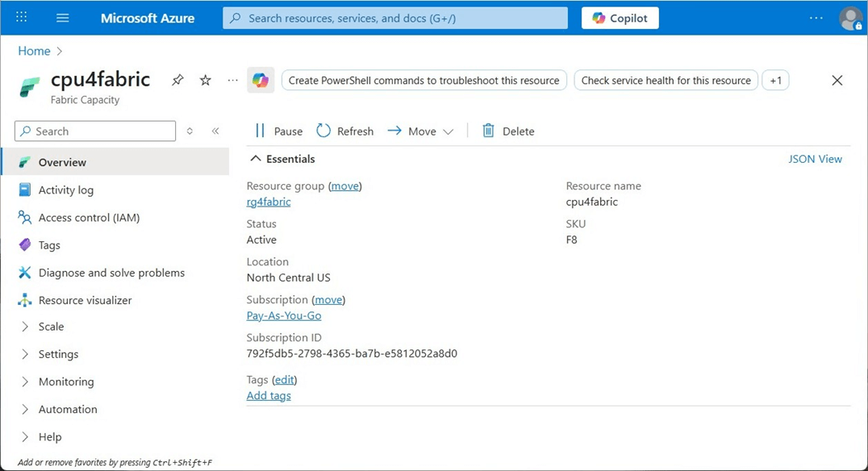Viewport: 868px width, 471px height.
Task: Open the Azure apps waffle menu
Action: (x=21, y=18)
